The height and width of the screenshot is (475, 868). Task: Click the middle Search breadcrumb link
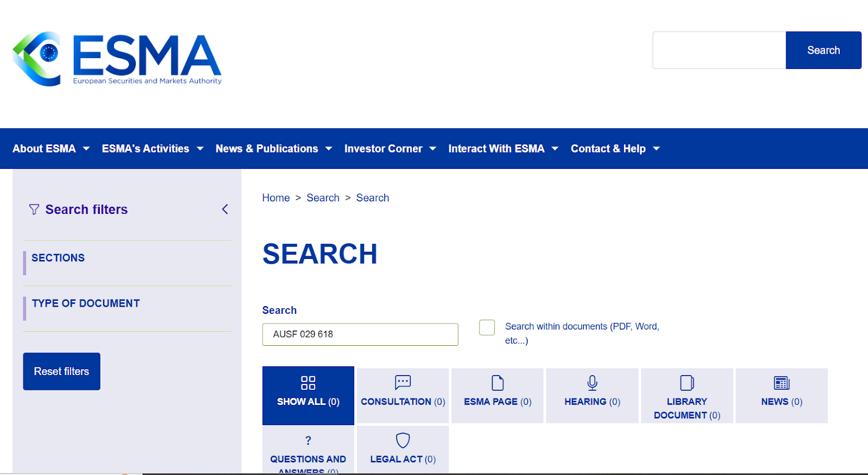(x=323, y=198)
